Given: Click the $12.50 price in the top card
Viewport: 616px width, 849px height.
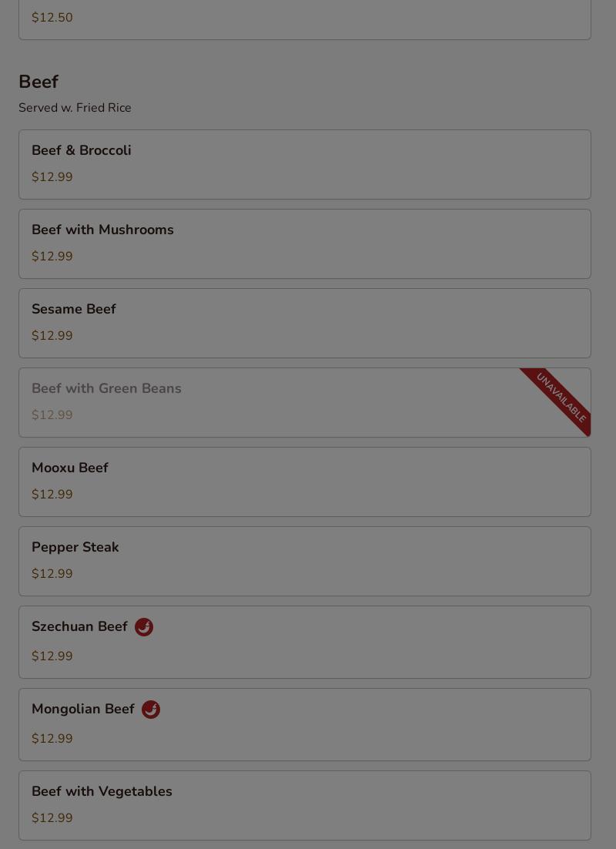Looking at the screenshot, I should (52, 18).
